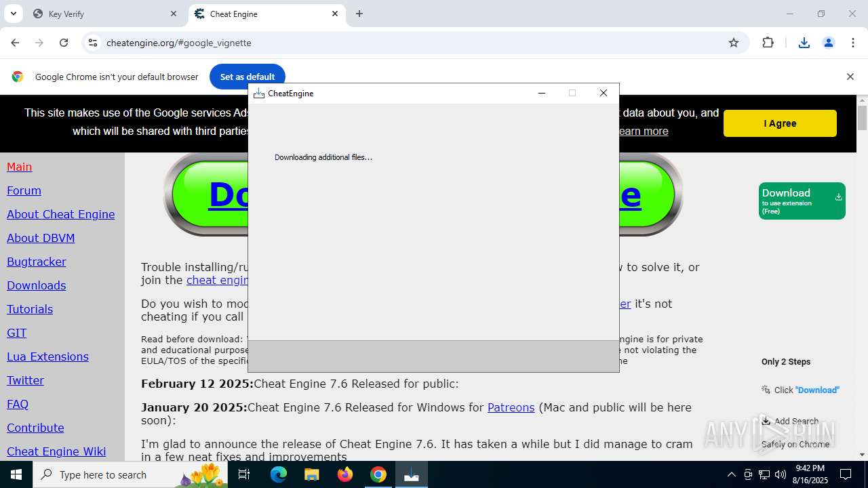Click the page's vertical scrollbar thumb
The height and width of the screenshot is (488, 868).
coord(863,118)
